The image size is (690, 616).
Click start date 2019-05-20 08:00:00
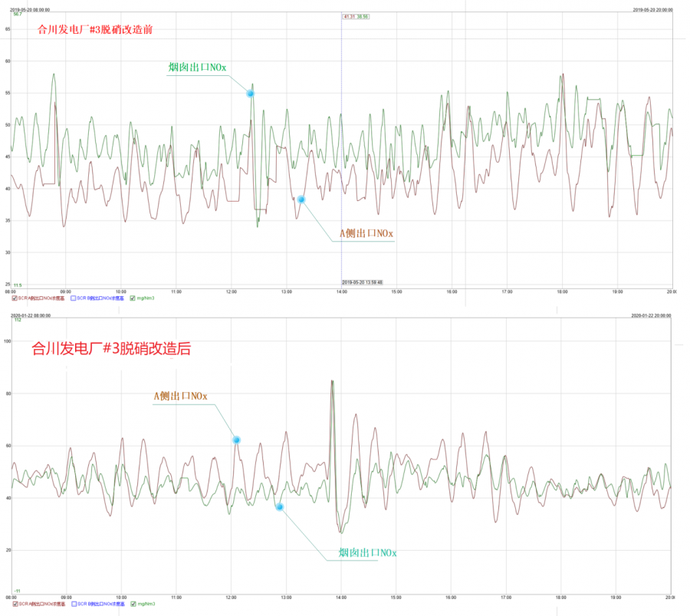[x=30, y=10]
